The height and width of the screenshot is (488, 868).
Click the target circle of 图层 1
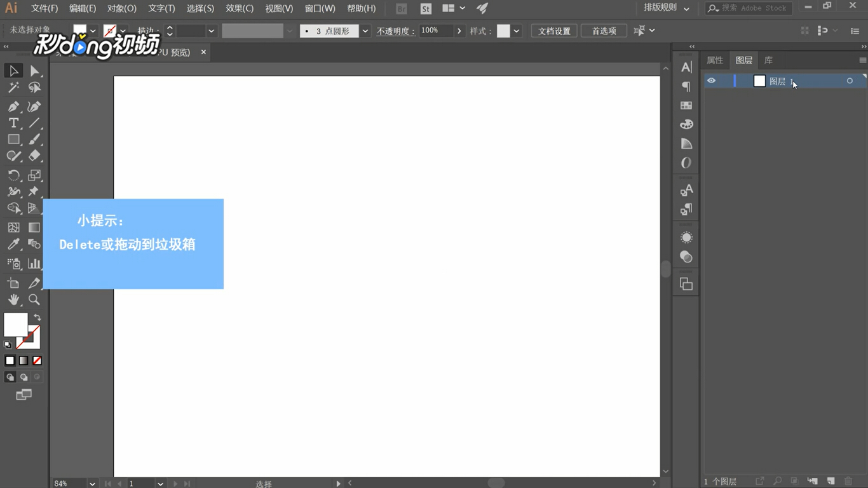pyautogui.click(x=850, y=81)
